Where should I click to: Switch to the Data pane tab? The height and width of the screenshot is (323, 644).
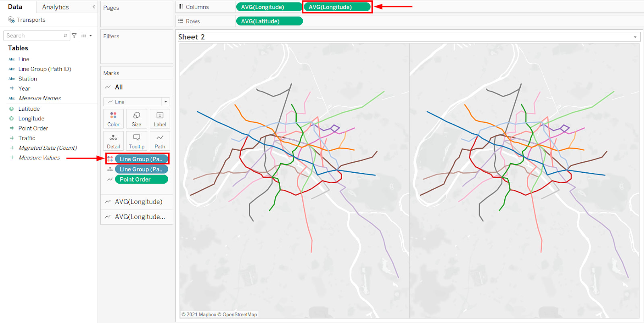[15, 7]
